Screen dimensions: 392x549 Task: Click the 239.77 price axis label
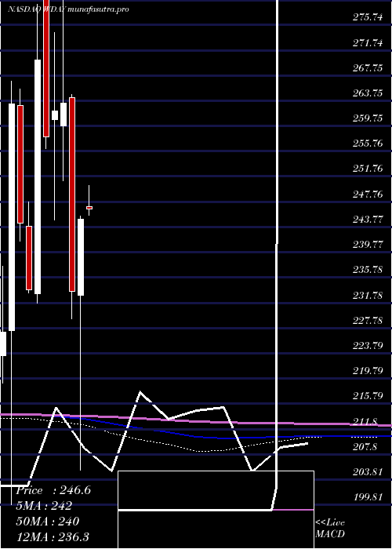368,244
